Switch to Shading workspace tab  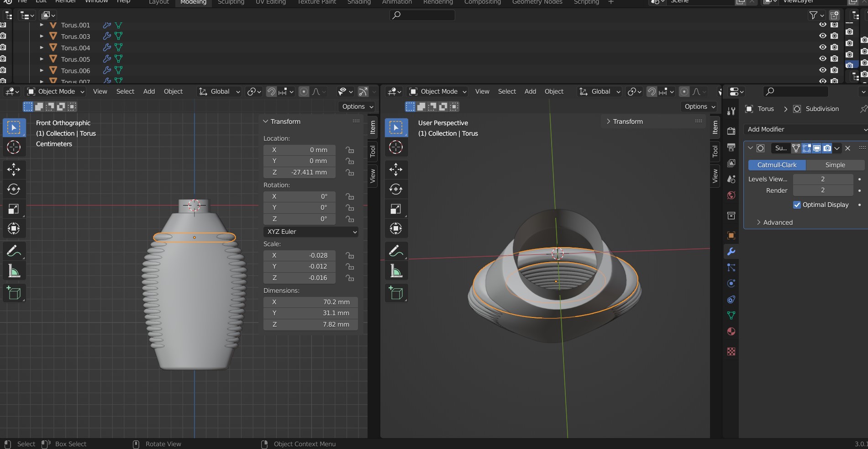pos(359,2)
